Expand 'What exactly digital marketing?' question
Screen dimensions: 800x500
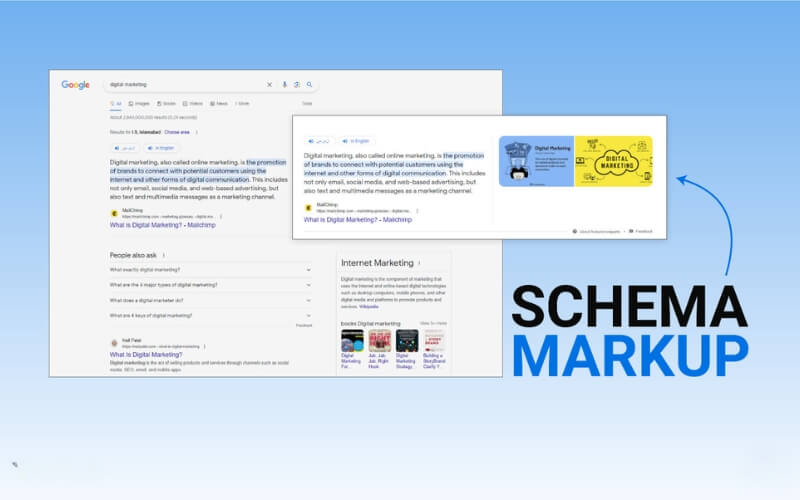pos(210,269)
